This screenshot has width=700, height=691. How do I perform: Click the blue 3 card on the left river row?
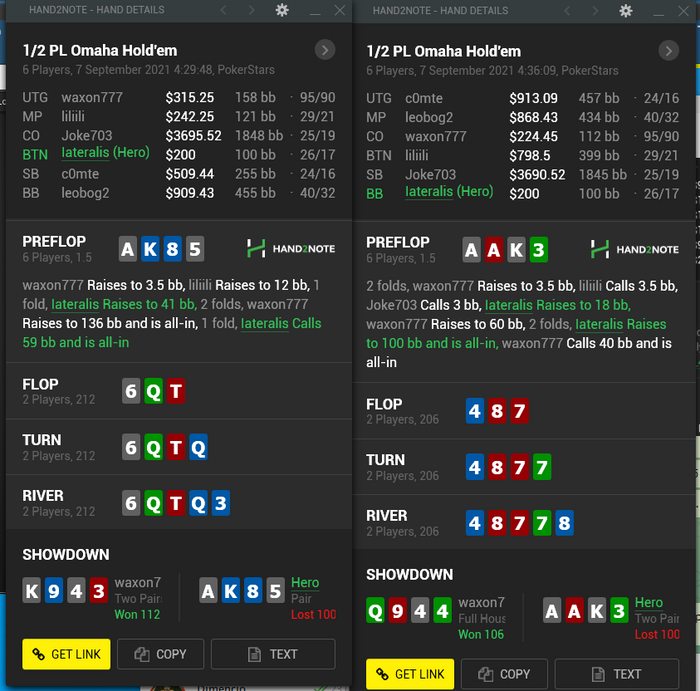point(221,503)
